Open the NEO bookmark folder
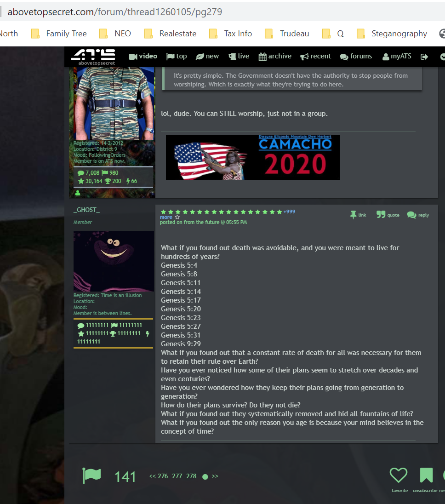This screenshot has width=445, height=504. [115, 34]
